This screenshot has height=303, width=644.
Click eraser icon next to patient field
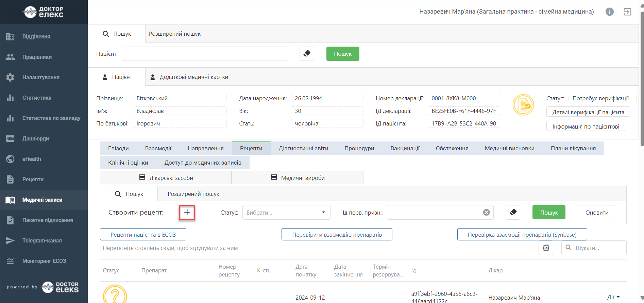(307, 54)
